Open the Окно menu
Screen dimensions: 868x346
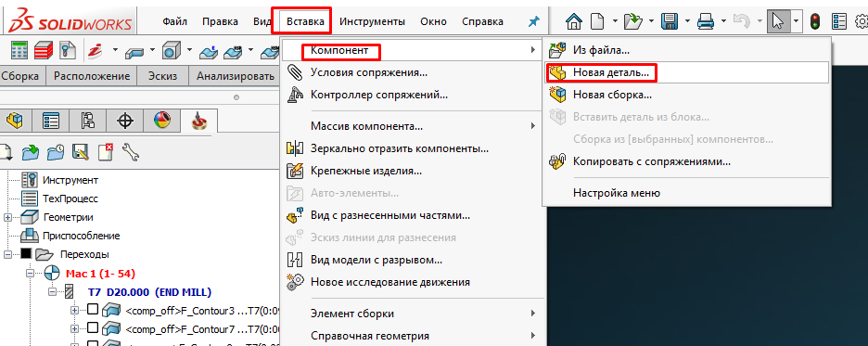point(433,21)
